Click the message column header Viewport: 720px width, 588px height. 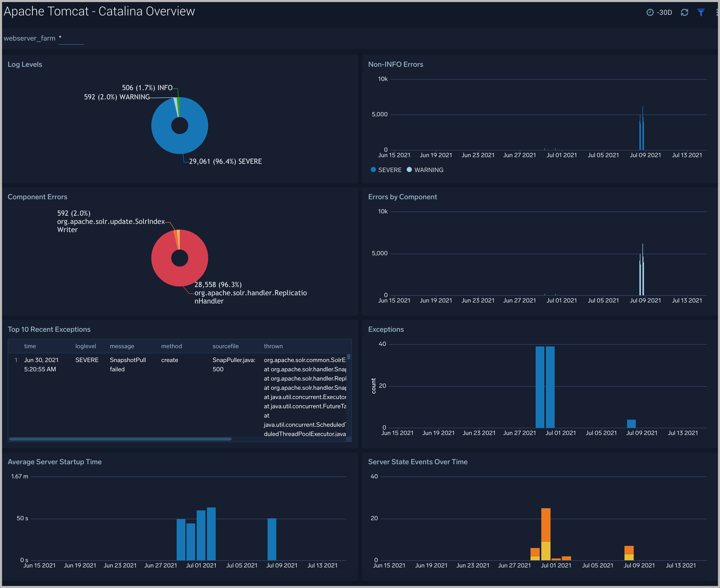tap(121, 346)
